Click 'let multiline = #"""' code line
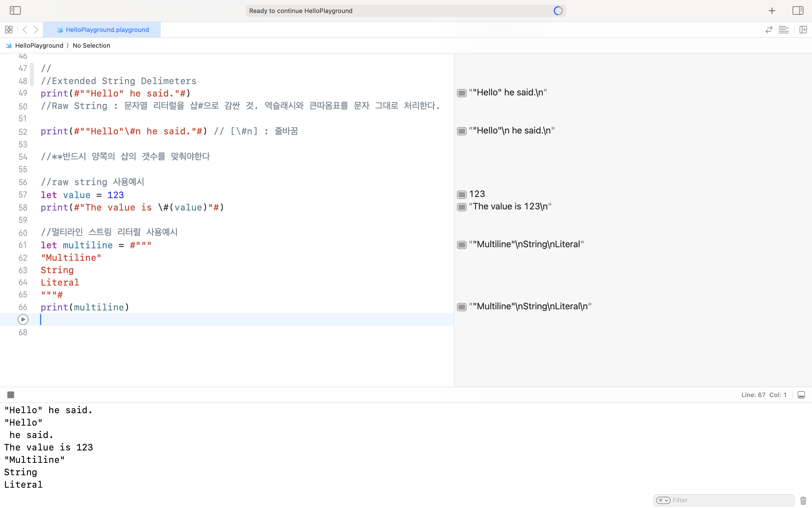Viewport: 812px width, 508px height. click(96, 245)
